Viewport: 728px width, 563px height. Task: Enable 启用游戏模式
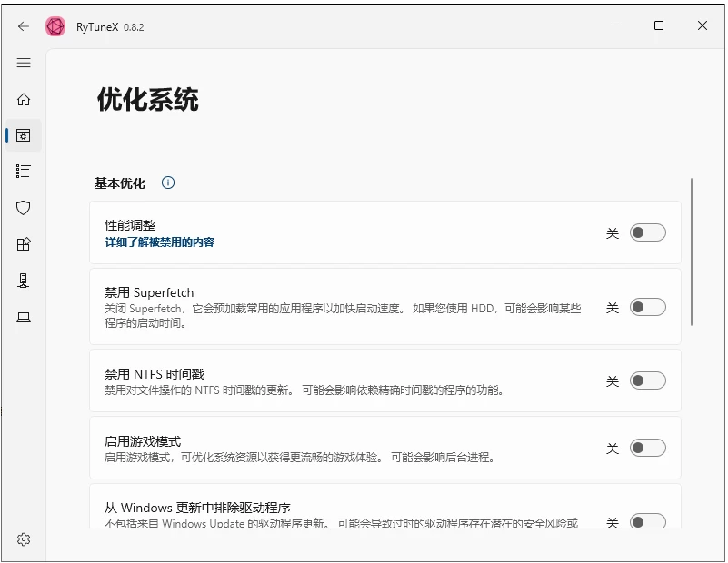point(647,448)
